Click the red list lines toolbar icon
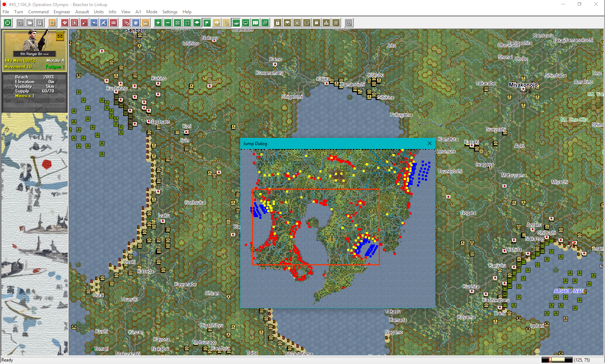605x364 pixels. click(113, 23)
